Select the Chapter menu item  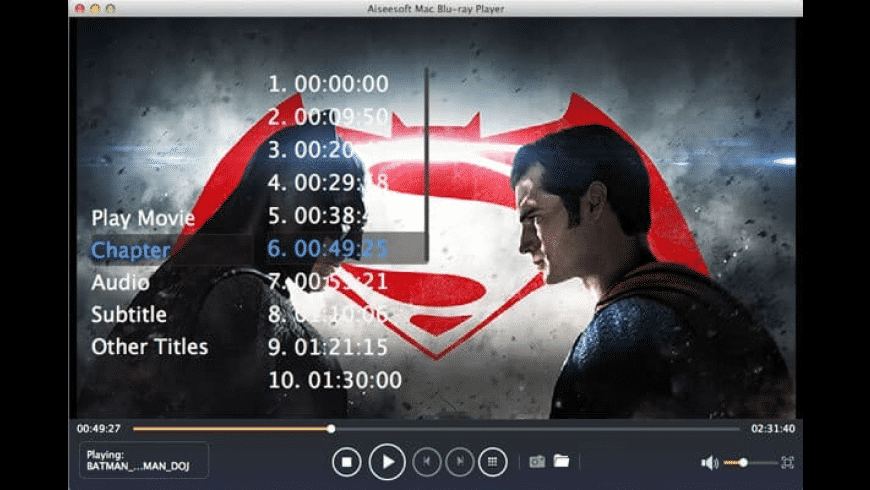pyautogui.click(x=130, y=250)
